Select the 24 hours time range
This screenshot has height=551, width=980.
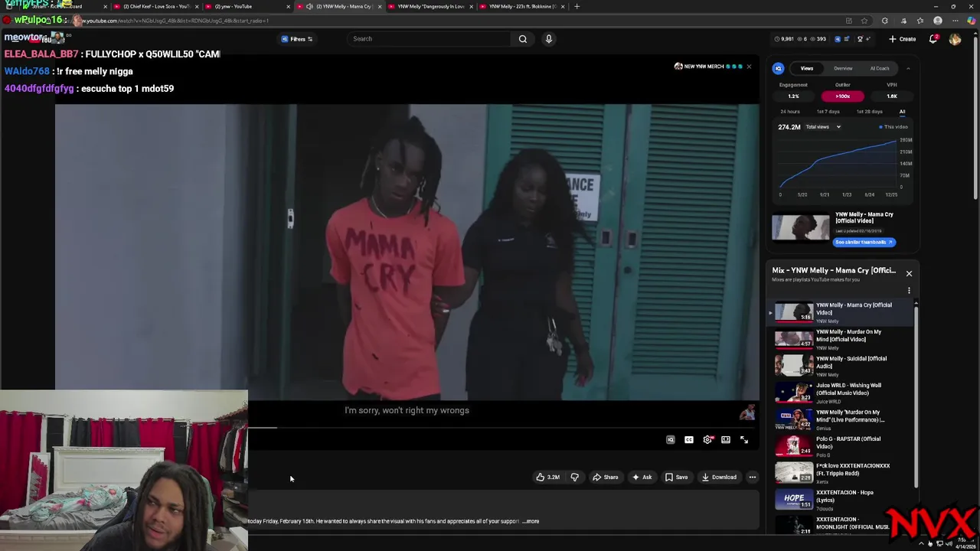coord(790,112)
